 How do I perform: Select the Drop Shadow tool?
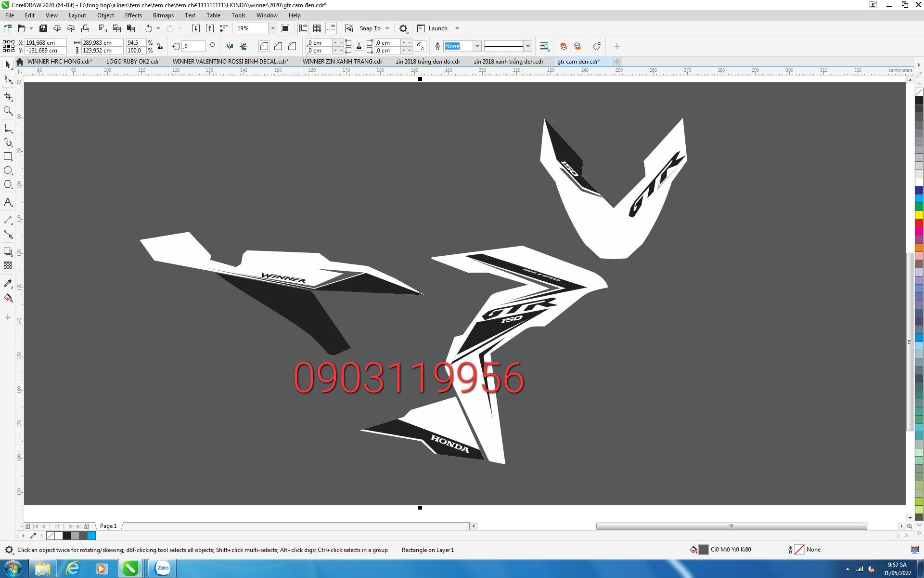pyautogui.click(x=8, y=251)
